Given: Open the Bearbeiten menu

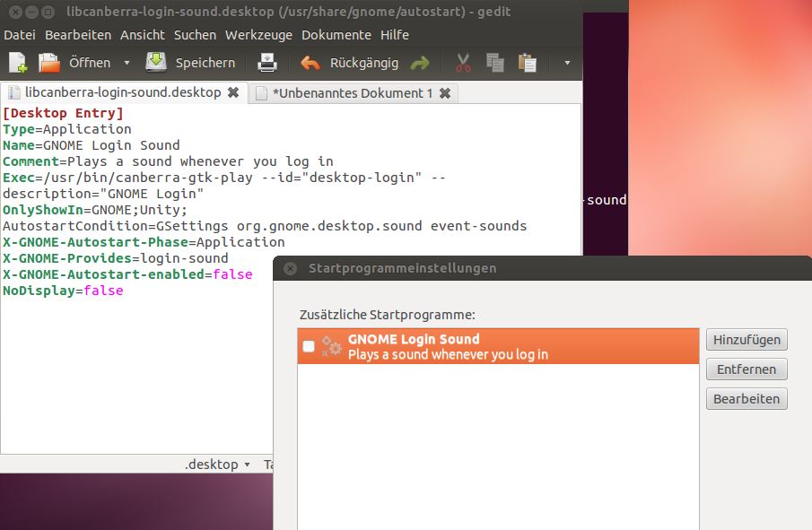Looking at the screenshot, I should [x=78, y=35].
